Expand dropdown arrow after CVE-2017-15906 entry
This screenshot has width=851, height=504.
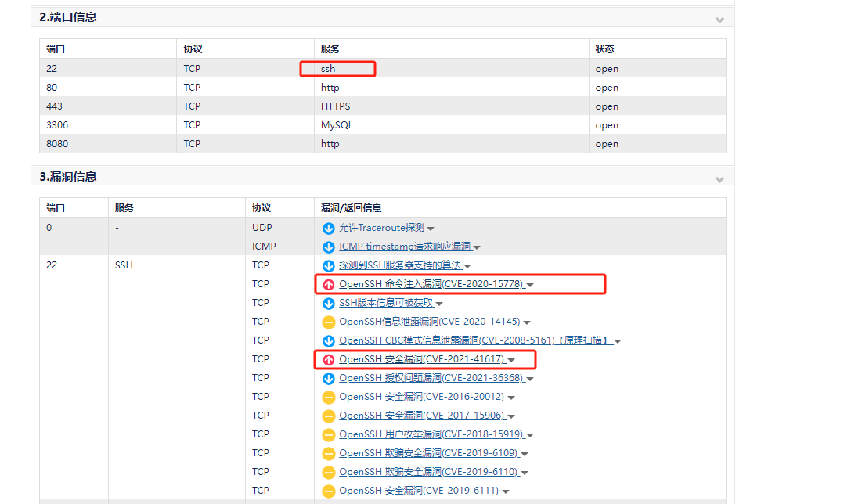click(510, 416)
